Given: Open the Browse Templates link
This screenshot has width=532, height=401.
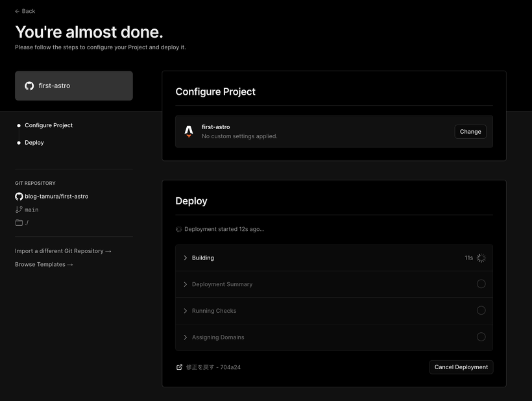Looking at the screenshot, I should click(44, 264).
